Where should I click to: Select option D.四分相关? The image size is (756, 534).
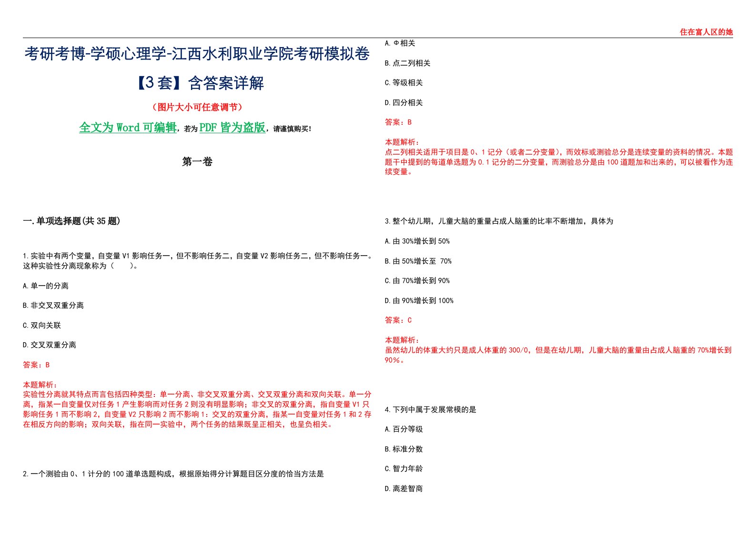pos(404,103)
